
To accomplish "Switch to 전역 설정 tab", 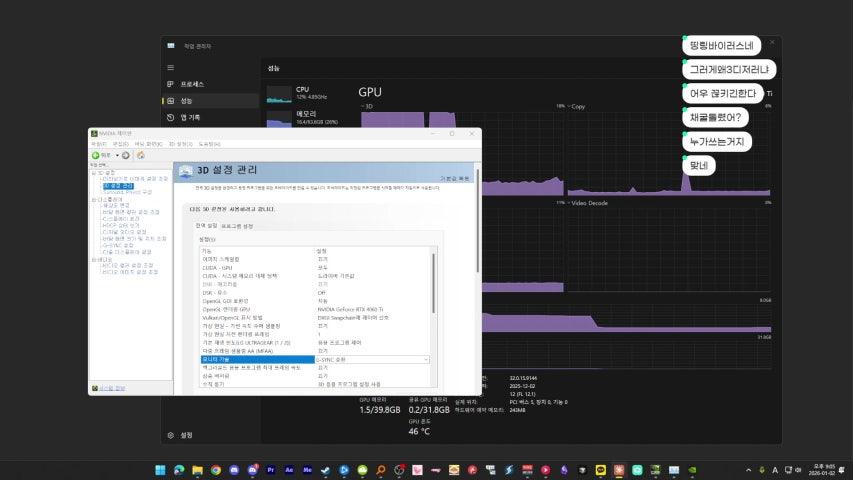I will [206, 225].
